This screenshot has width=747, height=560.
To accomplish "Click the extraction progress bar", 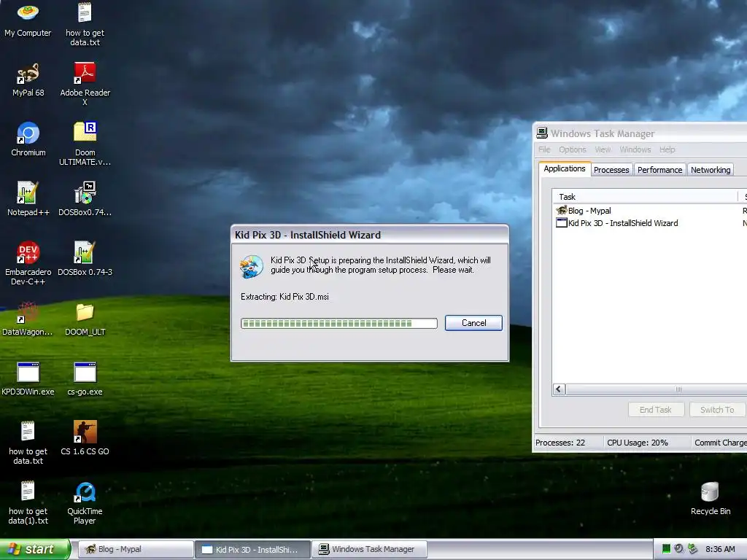I will pyautogui.click(x=338, y=323).
